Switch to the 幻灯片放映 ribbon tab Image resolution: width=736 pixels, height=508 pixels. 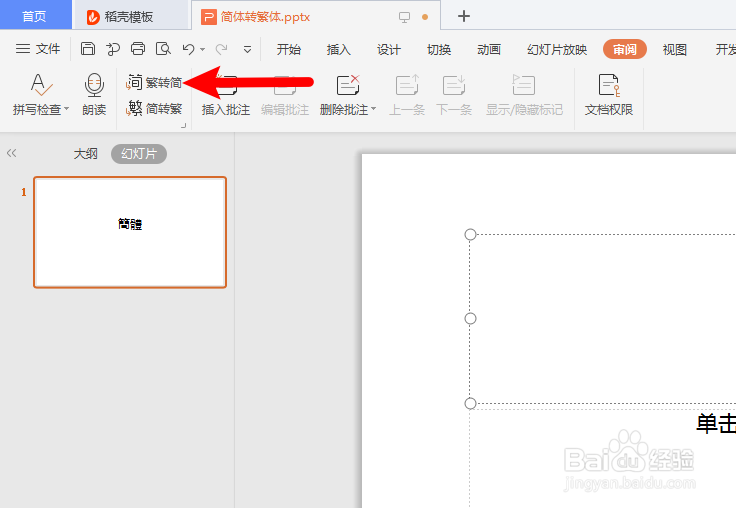click(x=557, y=49)
